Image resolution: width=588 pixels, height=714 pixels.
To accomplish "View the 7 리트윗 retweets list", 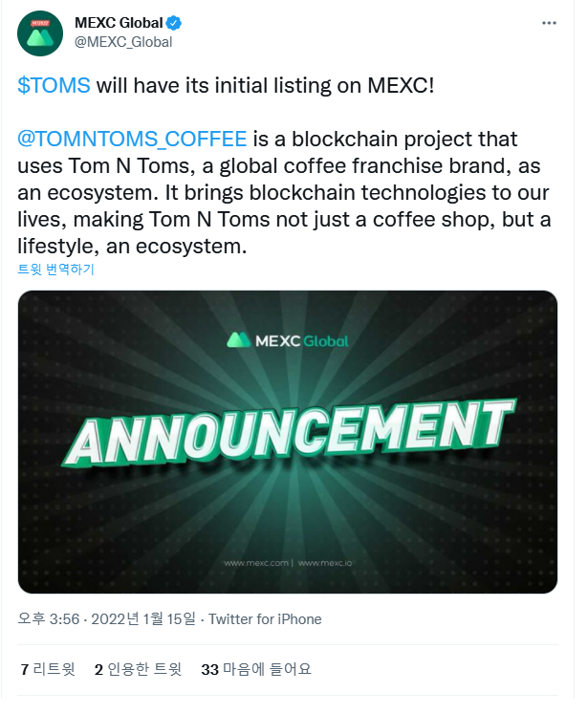I will [48, 669].
